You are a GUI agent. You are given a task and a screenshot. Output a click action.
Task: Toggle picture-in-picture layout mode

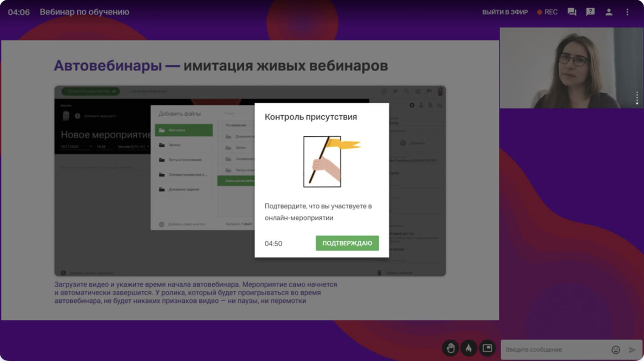coord(487,348)
